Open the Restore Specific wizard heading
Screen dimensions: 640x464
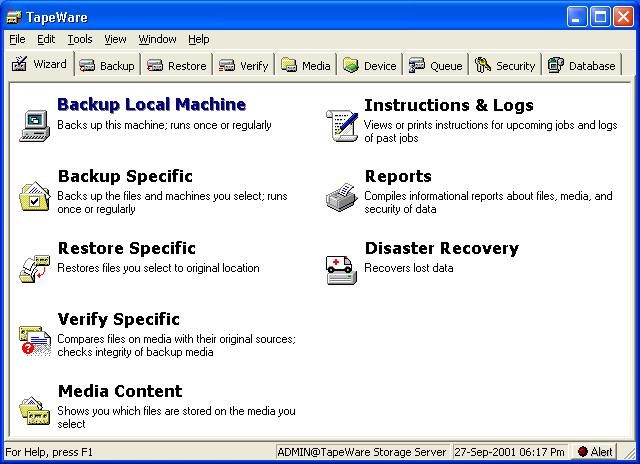127,248
